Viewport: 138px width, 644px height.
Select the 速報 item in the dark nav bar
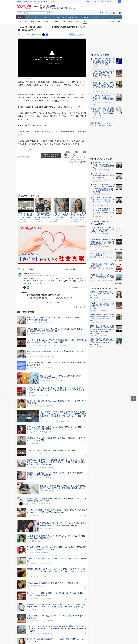28,17
